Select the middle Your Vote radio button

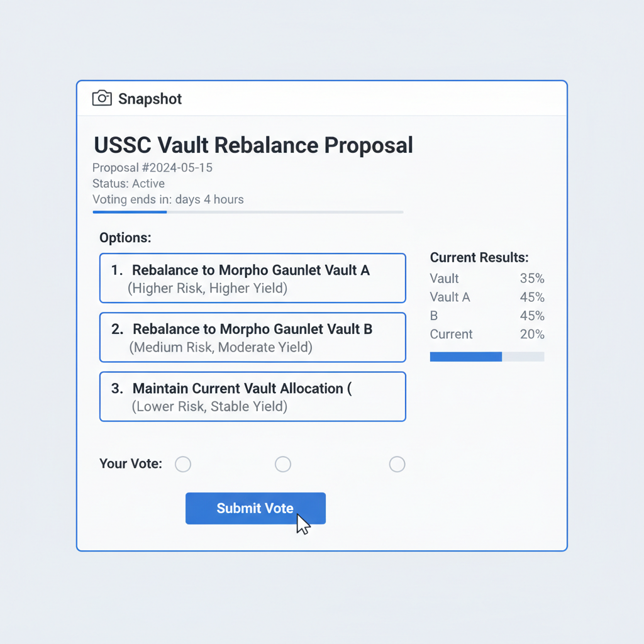pyautogui.click(x=283, y=464)
